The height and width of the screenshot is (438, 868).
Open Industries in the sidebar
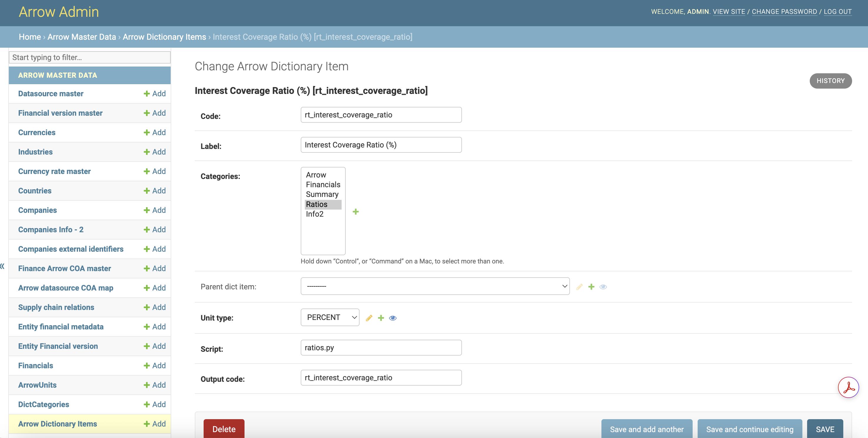pos(35,152)
